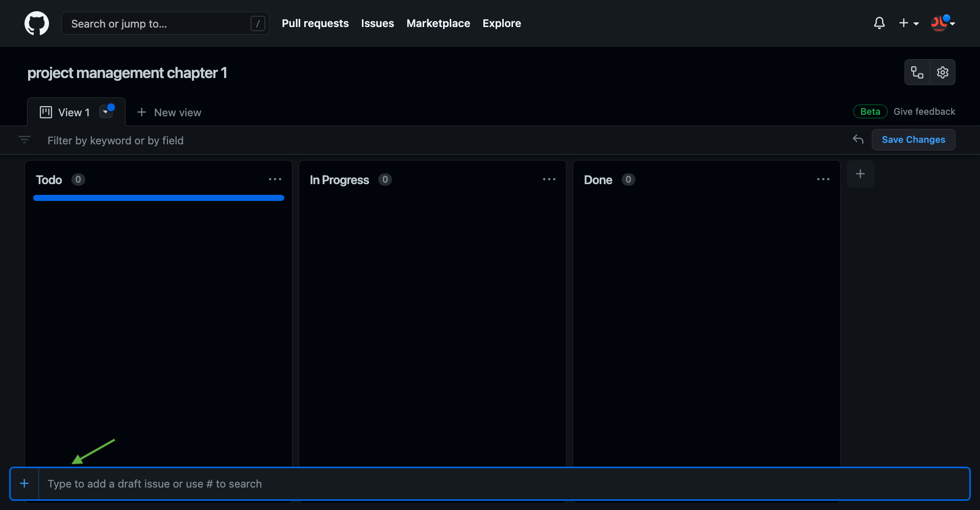The height and width of the screenshot is (510, 980).
Task: Click the GitHub Octocat logo
Action: tap(37, 23)
